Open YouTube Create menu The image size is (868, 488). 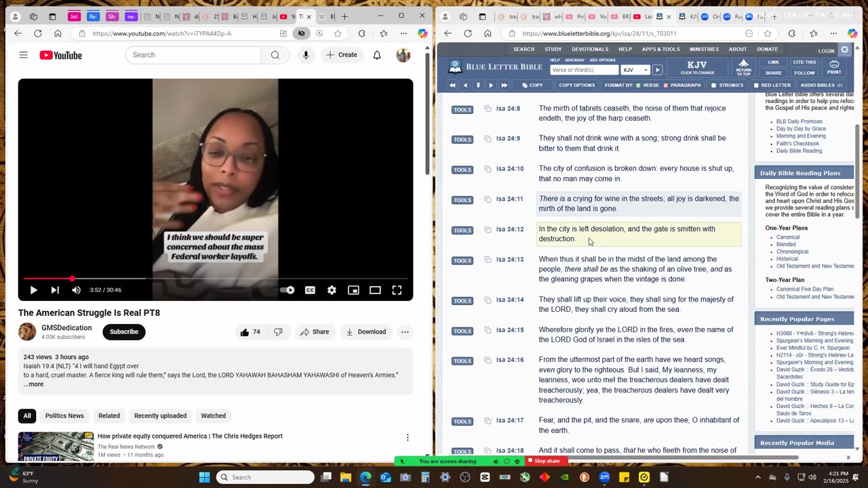coord(342,55)
